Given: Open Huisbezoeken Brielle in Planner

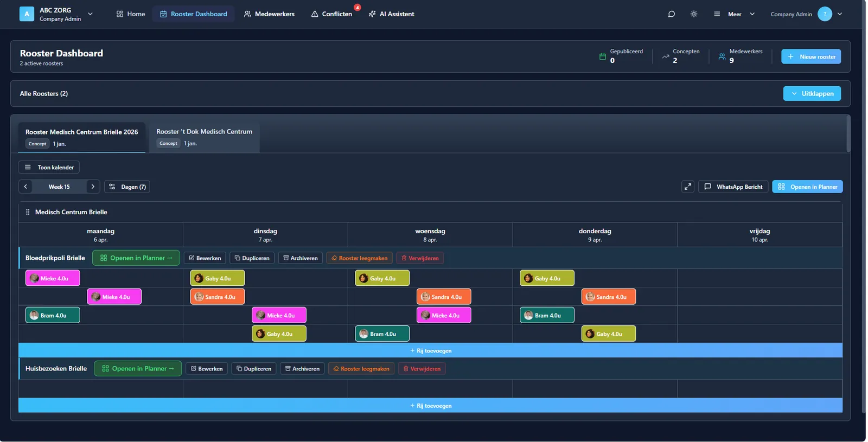Looking at the screenshot, I should (138, 369).
